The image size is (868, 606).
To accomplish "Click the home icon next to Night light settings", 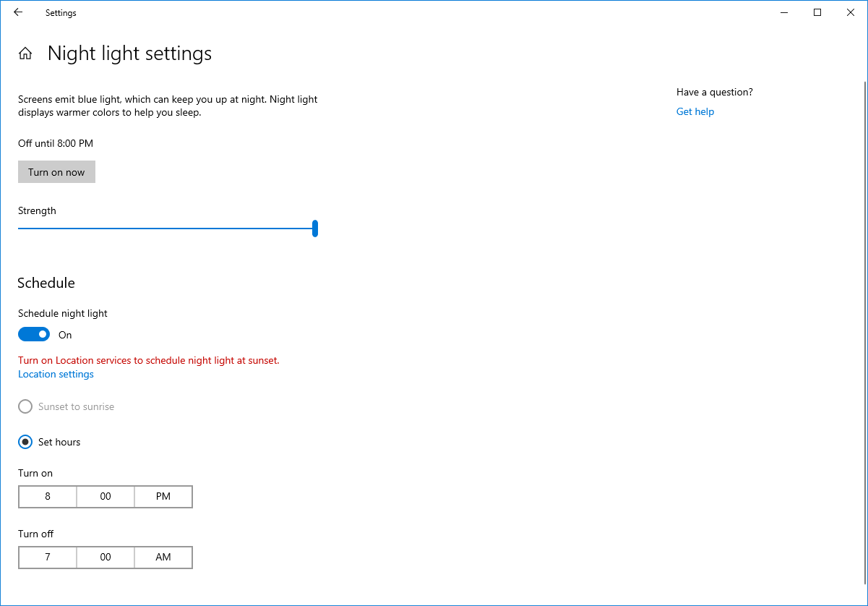I will click(25, 53).
